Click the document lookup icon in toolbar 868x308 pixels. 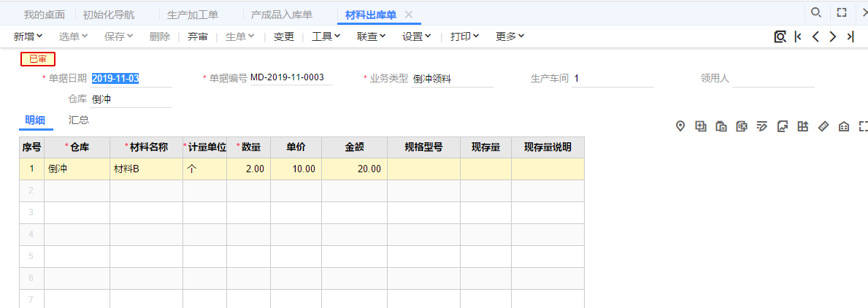tap(780, 36)
